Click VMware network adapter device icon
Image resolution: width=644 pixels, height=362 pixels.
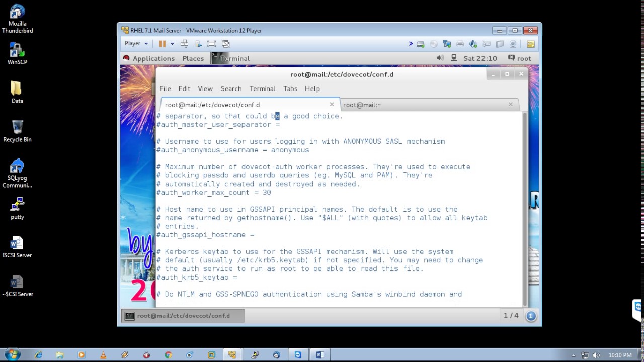(447, 44)
